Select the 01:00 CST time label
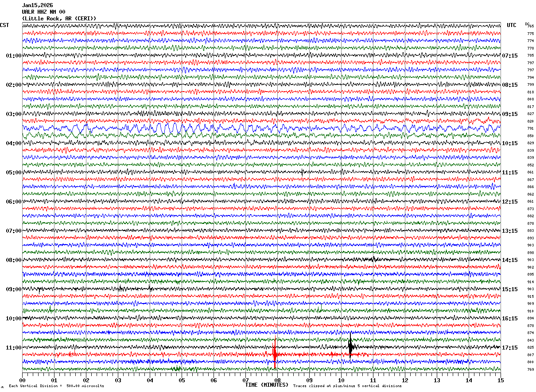 tap(13, 56)
